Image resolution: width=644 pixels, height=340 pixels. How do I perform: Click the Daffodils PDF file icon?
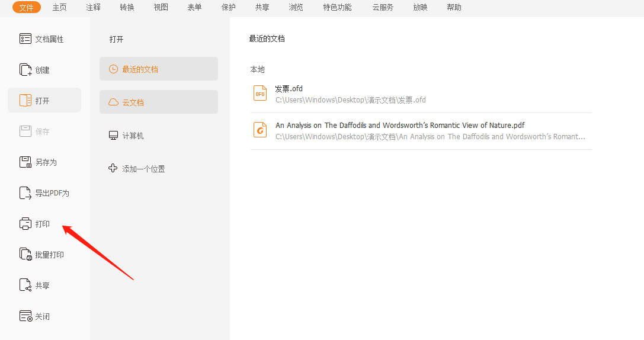[x=260, y=130]
